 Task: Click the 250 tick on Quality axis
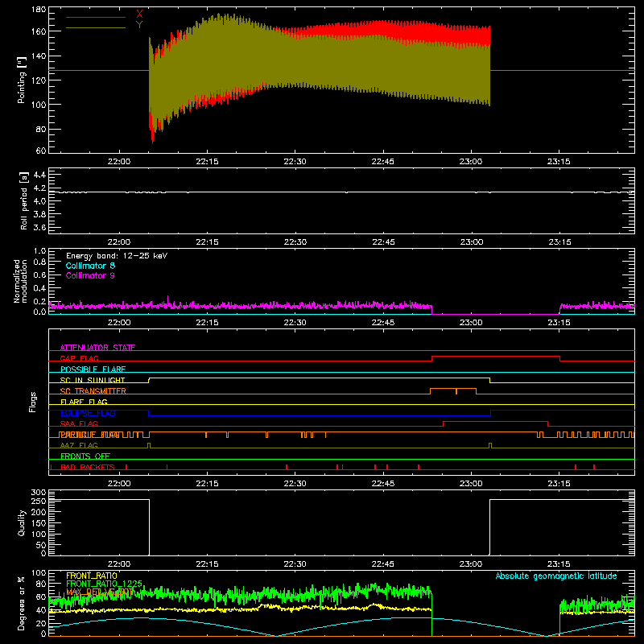(x=39, y=502)
